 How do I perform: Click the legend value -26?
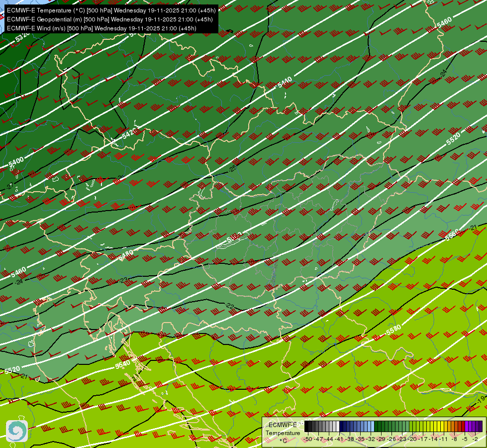391,440
